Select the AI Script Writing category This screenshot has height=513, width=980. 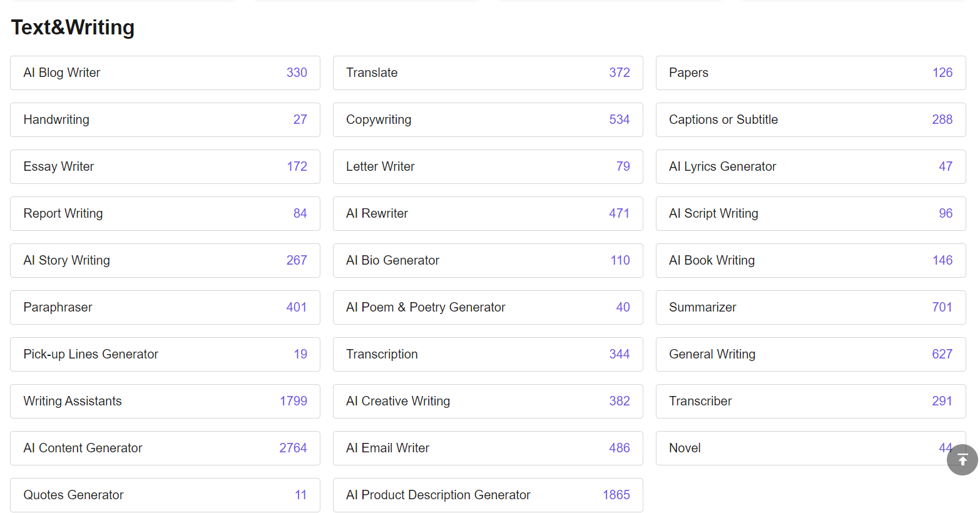(810, 213)
